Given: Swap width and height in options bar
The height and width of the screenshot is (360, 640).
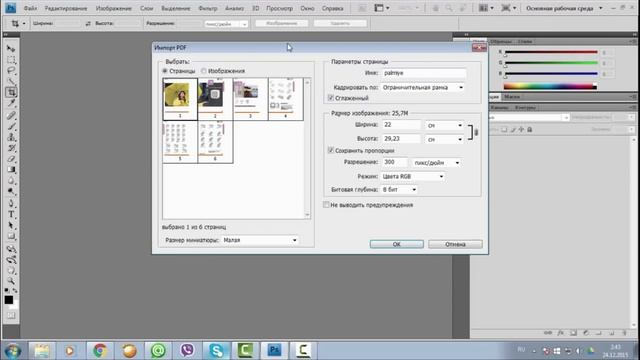Looking at the screenshot, I should click(x=88, y=24).
